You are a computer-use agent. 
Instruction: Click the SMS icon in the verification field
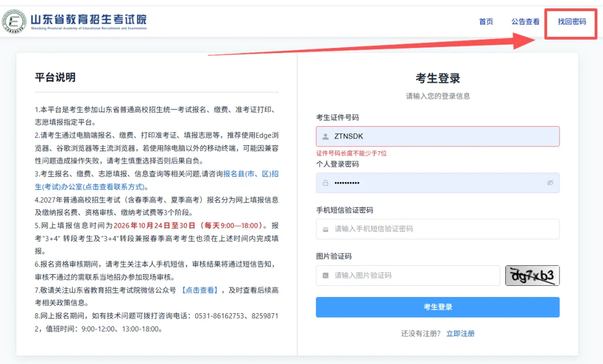point(326,229)
